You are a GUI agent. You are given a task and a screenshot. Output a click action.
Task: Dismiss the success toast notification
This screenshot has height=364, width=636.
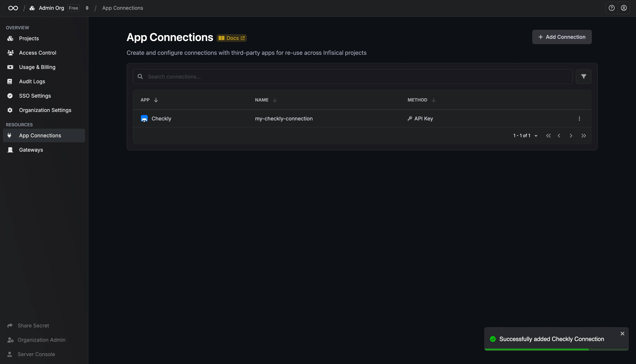pyautogui.click(x=623, y=333)
